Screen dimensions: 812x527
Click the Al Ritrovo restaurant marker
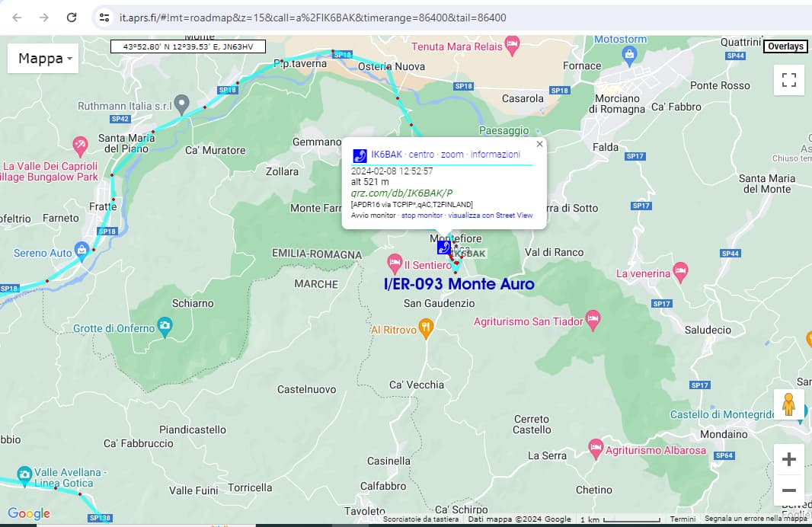click(x=426, y=329)
